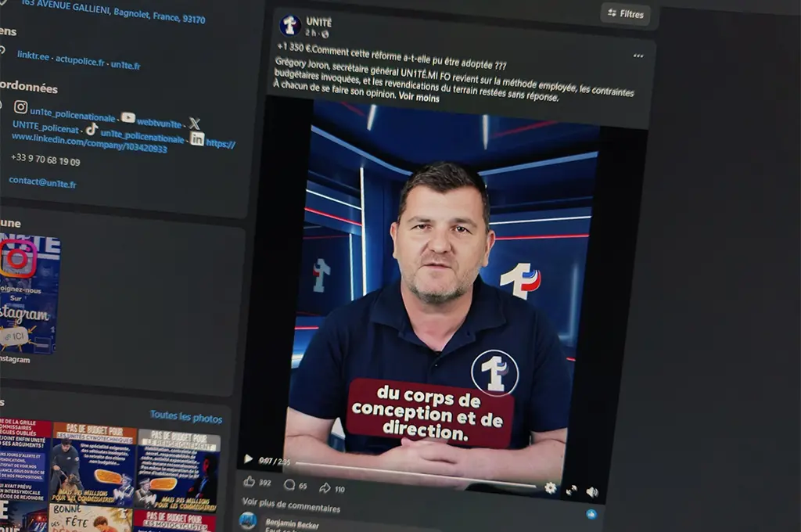Click the address 163 Avenue Gallieni link
This screenshot has width=801, height=532.
pyautogui.click(x=113, y=11)
